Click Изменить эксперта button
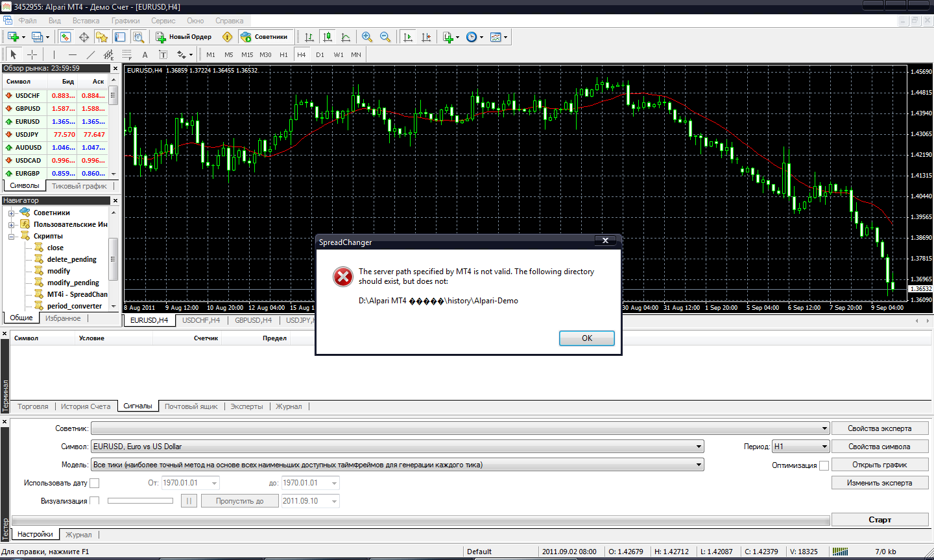Image resolution: width=934 pixels, height=560 pixels. (880, 483)
